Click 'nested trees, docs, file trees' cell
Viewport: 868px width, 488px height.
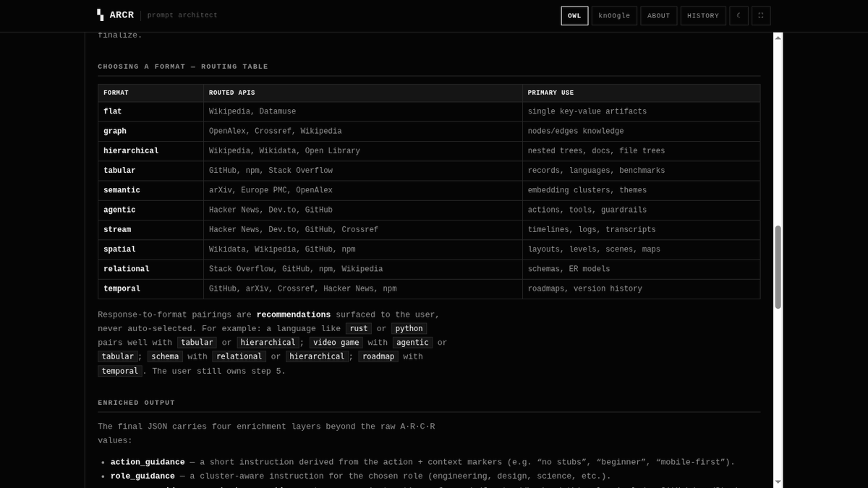pyautogui.click(x=642, y=151)
